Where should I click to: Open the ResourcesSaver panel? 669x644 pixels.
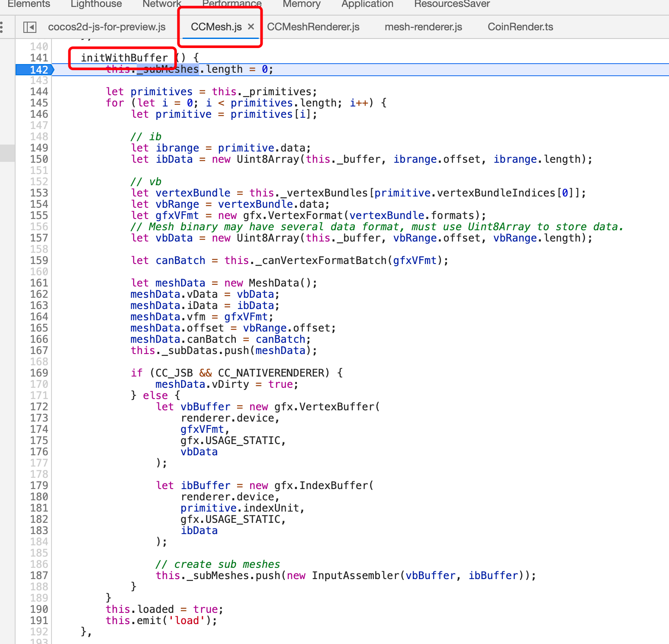452,4
